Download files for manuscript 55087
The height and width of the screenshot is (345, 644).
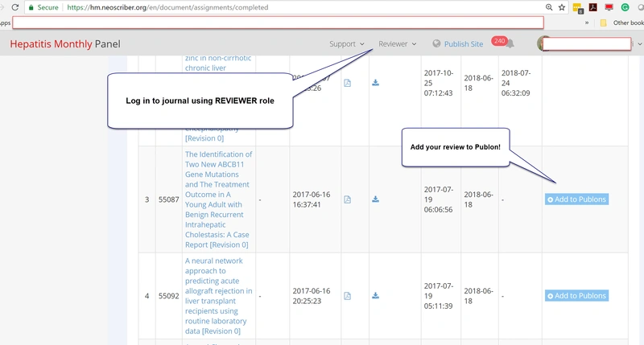coord(375,199)
